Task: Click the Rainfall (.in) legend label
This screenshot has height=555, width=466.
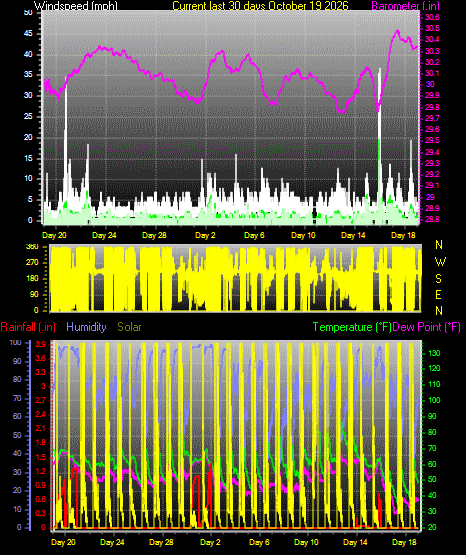Action: click(x=28, y=327)
